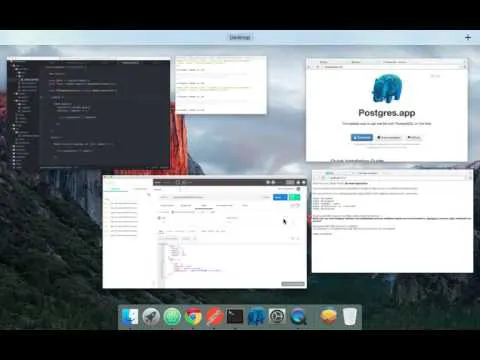Open GitHub link on Postgres.app page
This screenshot has height=360, width=480.
(x=414, y=137)
